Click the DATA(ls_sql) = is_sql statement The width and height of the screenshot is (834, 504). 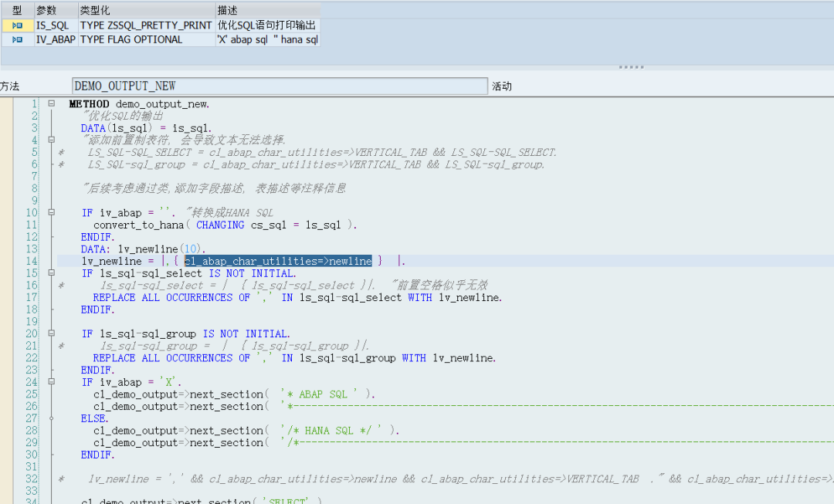[146, 128]
